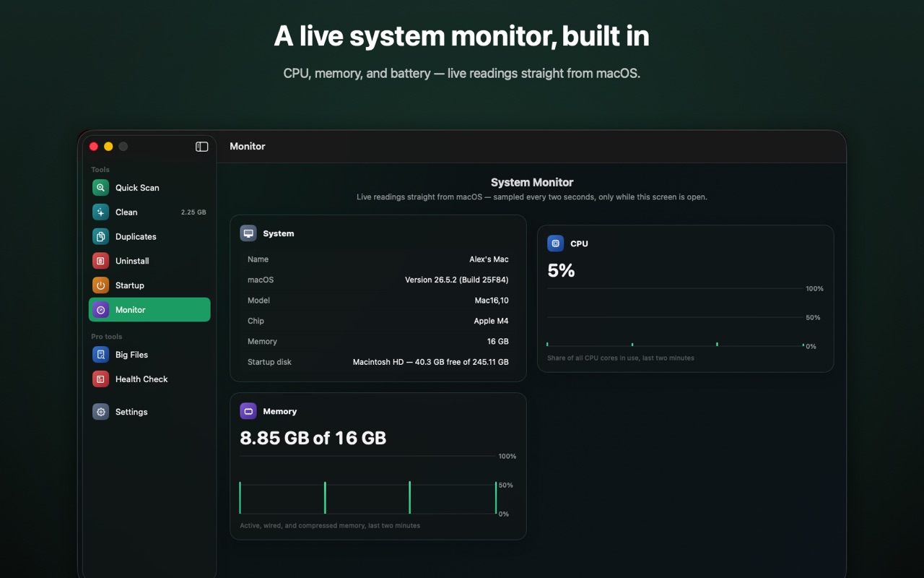Screen dimensions: 924x578
Task: Click the System Monitor heading
Action: point(532,183)
